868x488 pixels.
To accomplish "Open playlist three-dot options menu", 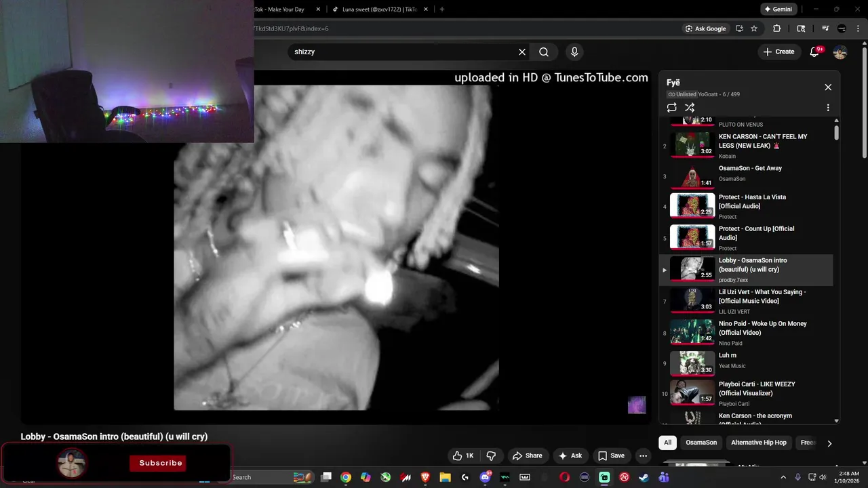I will [828, 108].
